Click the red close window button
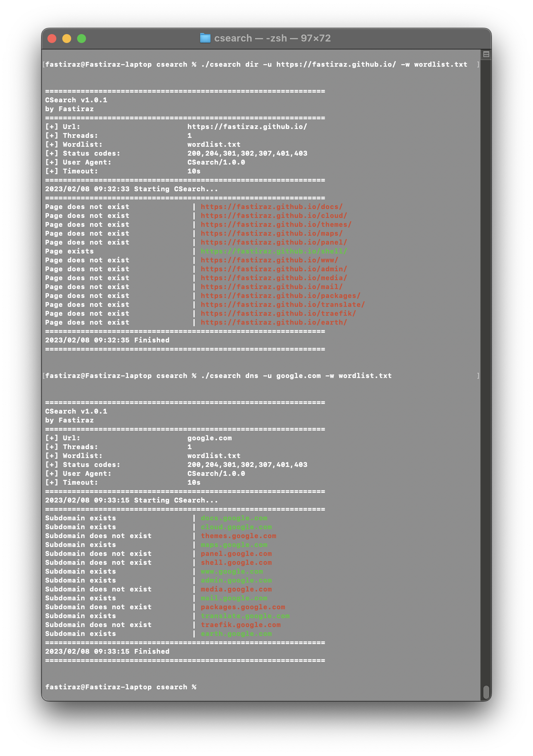 pos(52,39)
